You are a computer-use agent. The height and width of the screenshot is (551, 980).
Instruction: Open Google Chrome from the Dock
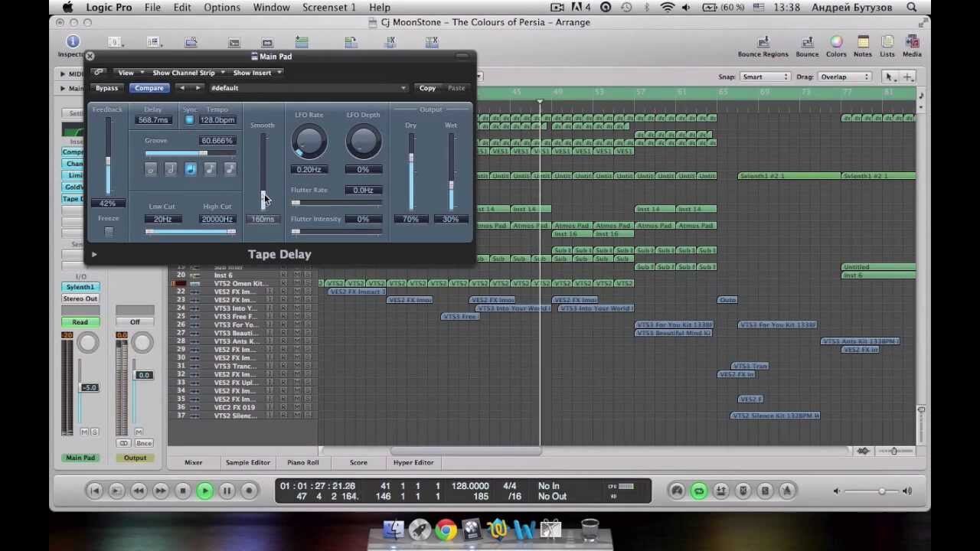446,530
